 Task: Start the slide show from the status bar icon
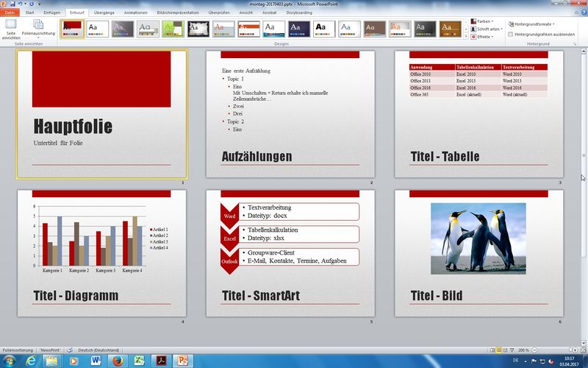point(512,350)
